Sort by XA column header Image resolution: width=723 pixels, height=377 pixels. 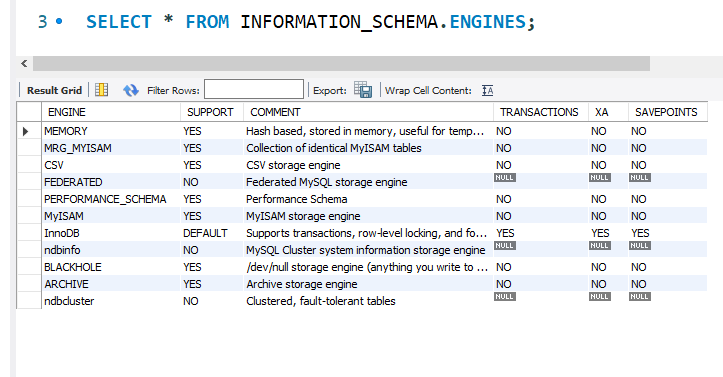[608, 112]
